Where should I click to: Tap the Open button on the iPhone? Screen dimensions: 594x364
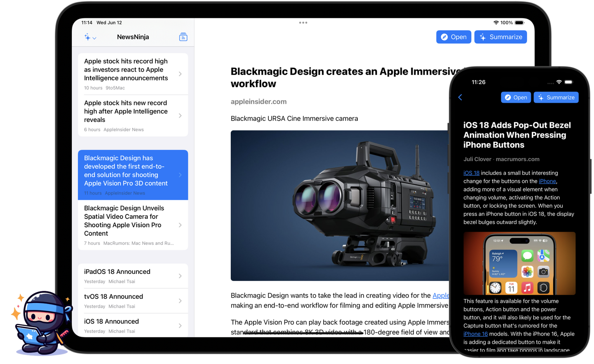[516, 98]
